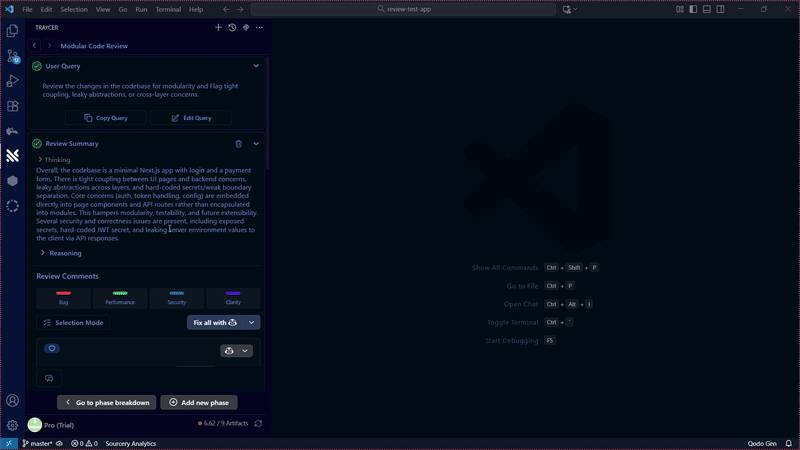Click the refresh icon next to Artifacts
800x450 pixels.
tap(258, 424)
